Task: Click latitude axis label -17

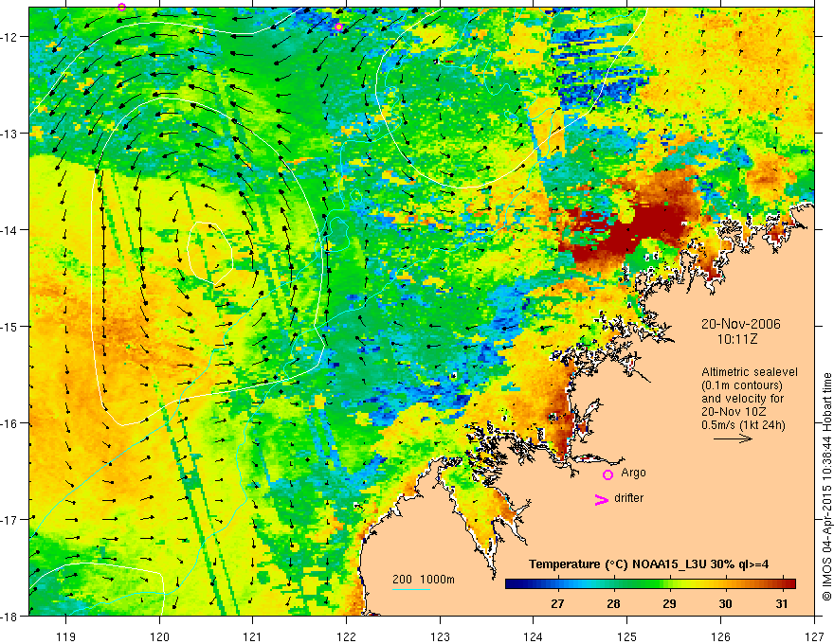Action: (x=10, y=520)
